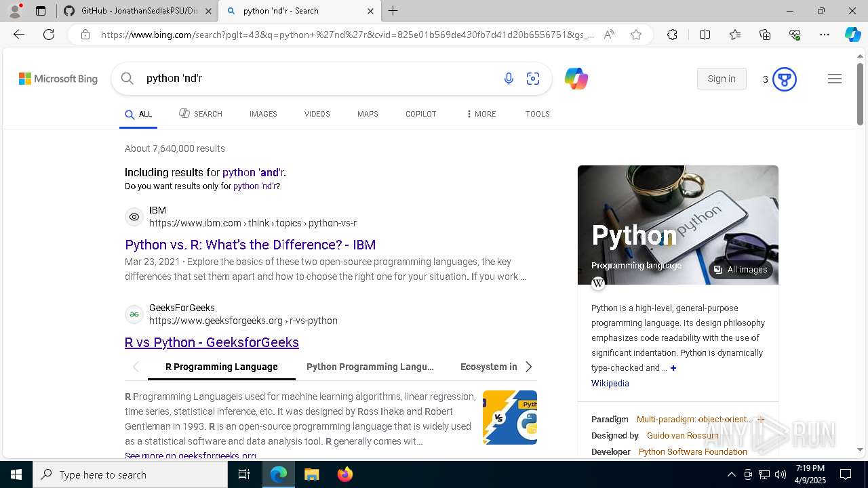Image resolution: width=868 pixels, height=488 pixels.
Task: Select the VIDEOS tab
Action: [x=317, y=114]
